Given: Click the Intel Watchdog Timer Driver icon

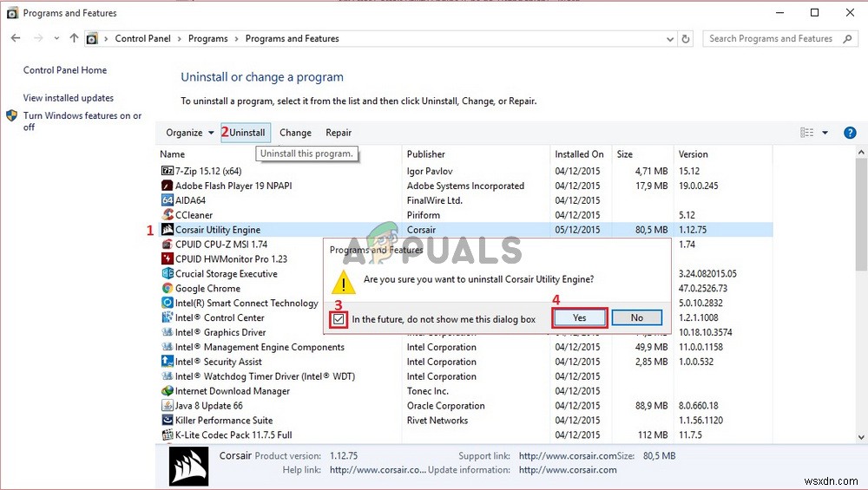Looking at the screenshot, I should (x=168, y=376).
